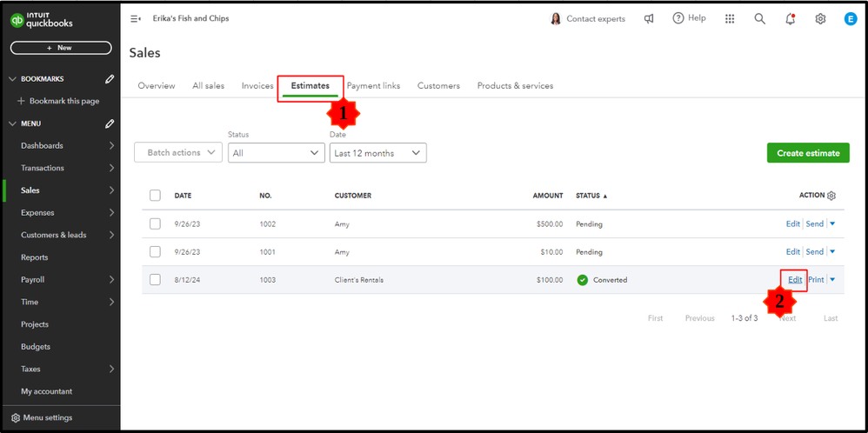
Task: Edit bookmarks with the pencil icon
Action: click(110, 79)
